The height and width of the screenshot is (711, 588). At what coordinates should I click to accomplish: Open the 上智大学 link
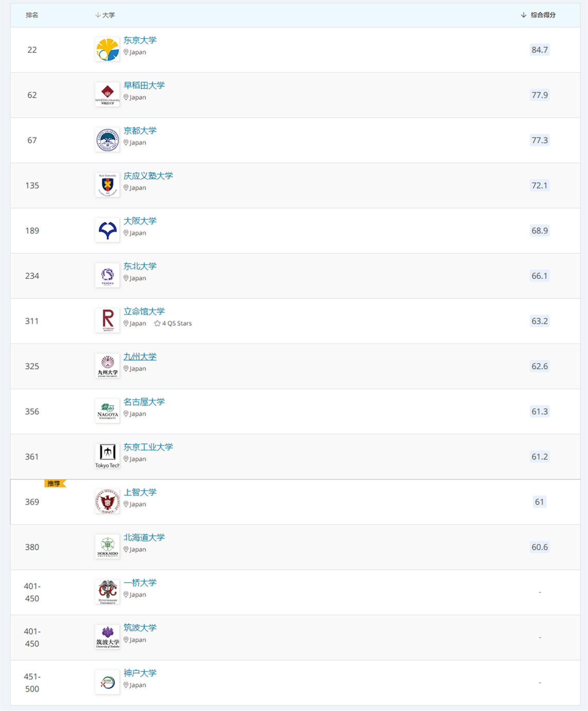pyautogui.click(x=140, y=492)
